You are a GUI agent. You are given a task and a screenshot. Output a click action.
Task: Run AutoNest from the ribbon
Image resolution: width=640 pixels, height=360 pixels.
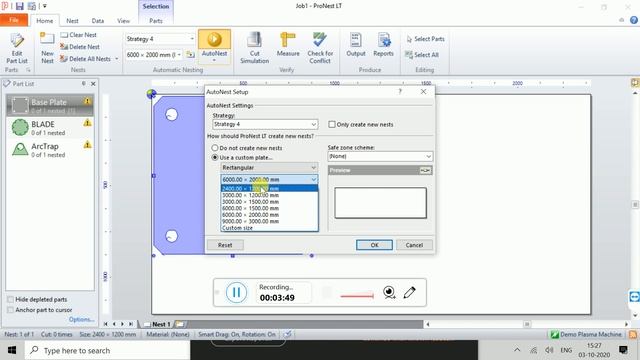coord(214,46)
